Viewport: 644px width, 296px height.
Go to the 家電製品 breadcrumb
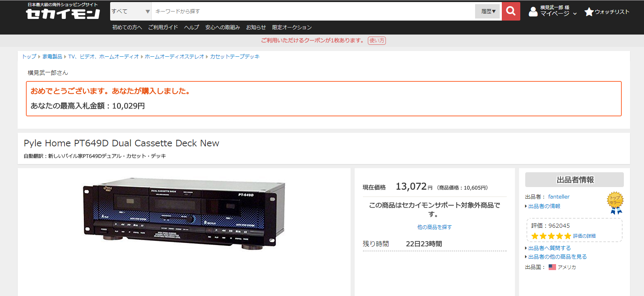[x=52, y=57]
